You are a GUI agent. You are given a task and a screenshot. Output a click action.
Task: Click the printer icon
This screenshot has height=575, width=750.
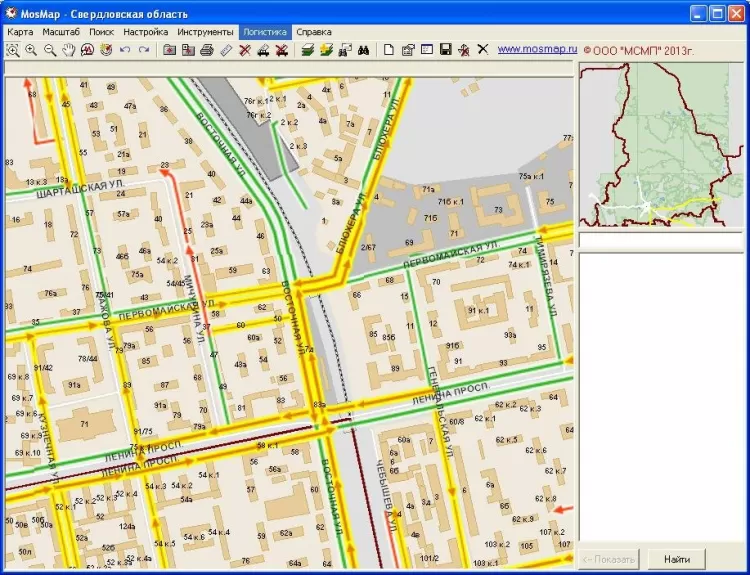pyautogui.click(x=207, y=50)
